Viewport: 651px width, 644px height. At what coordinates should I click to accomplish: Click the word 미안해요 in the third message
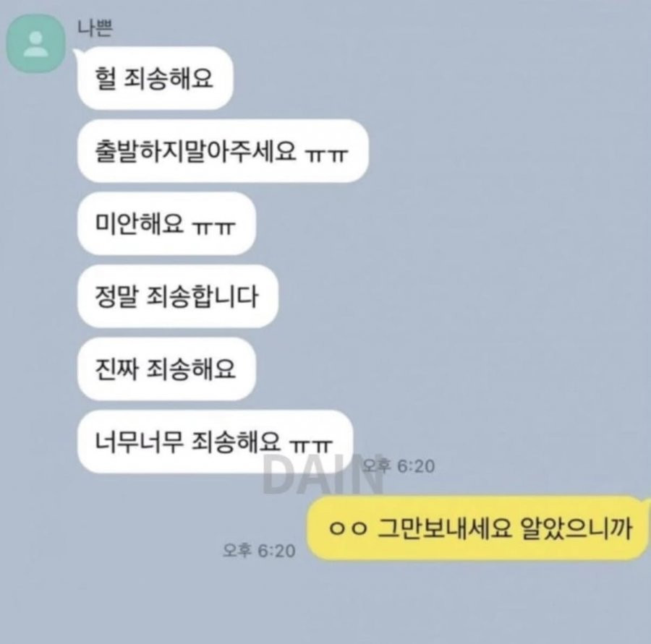click(140, 223)
